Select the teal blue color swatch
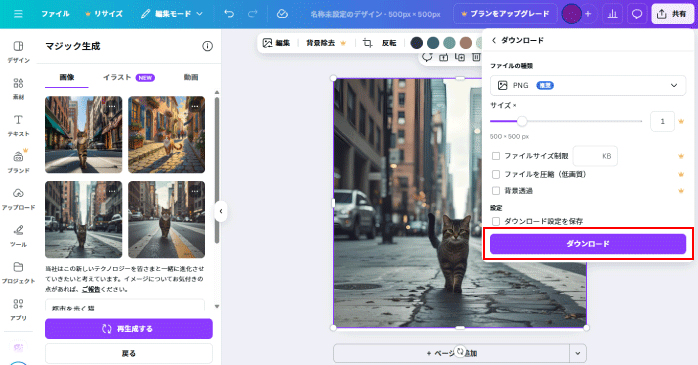 (433, 43)
